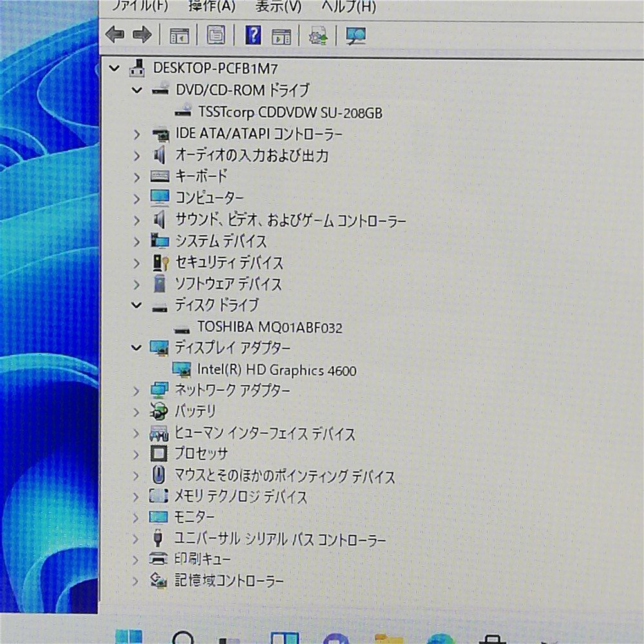Image resolution: width=644 pixels, height=644 pixels.
Task: Click the battery category icon
Action: [x=159, y=412]
